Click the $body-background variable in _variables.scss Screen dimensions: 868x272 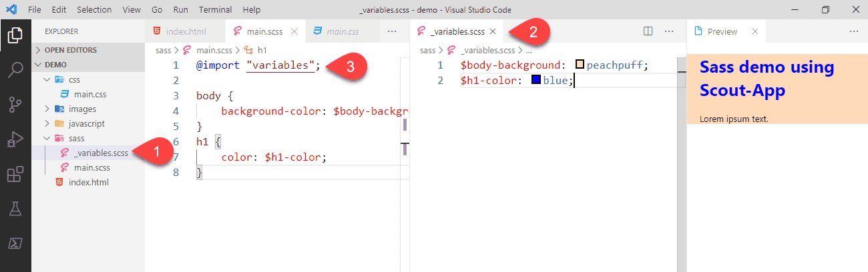(511, 65)
